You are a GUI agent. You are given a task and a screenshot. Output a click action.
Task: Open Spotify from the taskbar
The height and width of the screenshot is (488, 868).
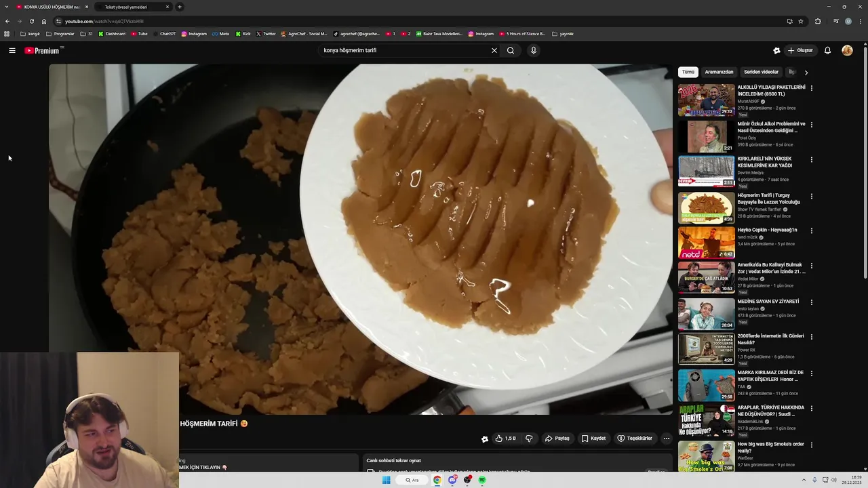click(x=482, y=480)
